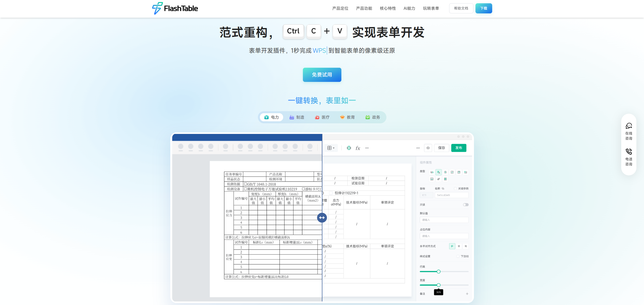The image size is (644, 305).
Task: Check the GB/T 1040.1-2018 checkbox
Action: coord(245,184)
